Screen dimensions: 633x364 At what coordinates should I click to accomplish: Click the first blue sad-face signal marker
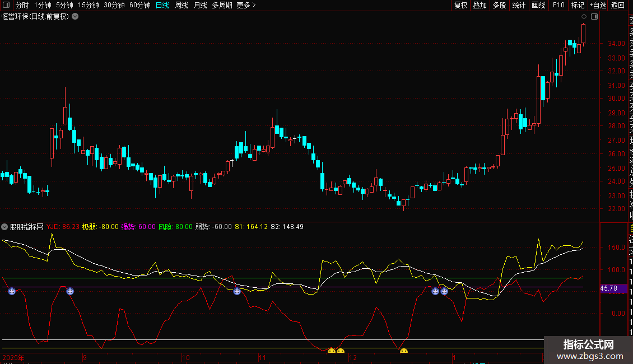(11, 291)
